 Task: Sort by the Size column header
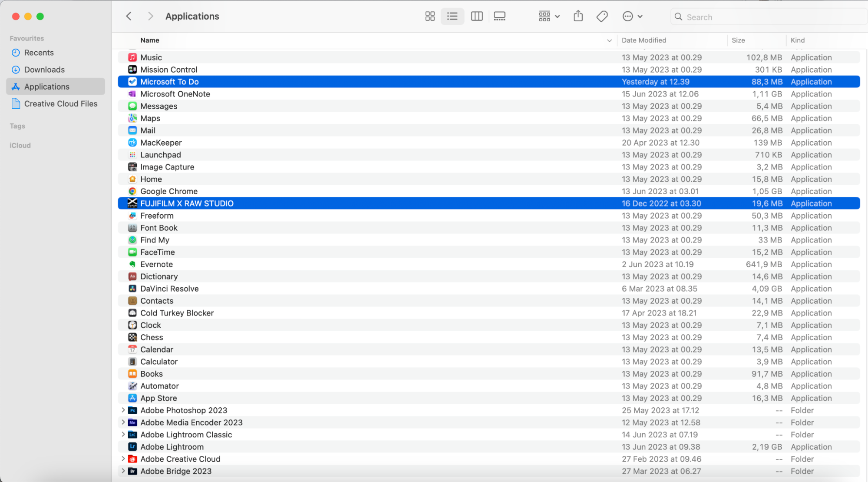(x=738, y=40)
